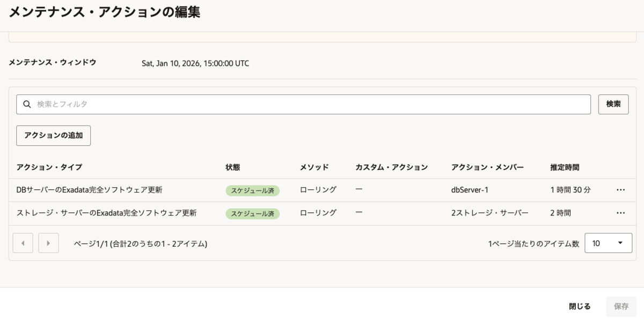Click the アクション・メンバー column header
This screenshot has width=644, height=318.
(487, 167)
